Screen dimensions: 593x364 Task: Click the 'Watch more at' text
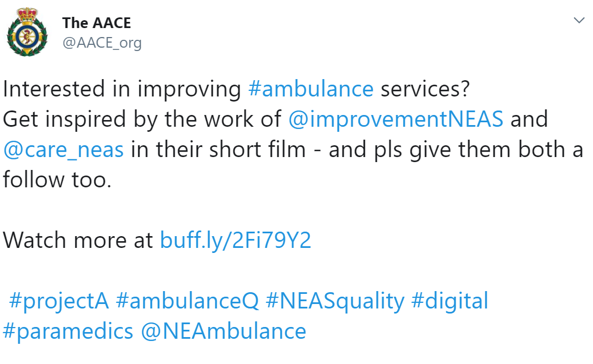pyautogui.click(x=78, y=240)
